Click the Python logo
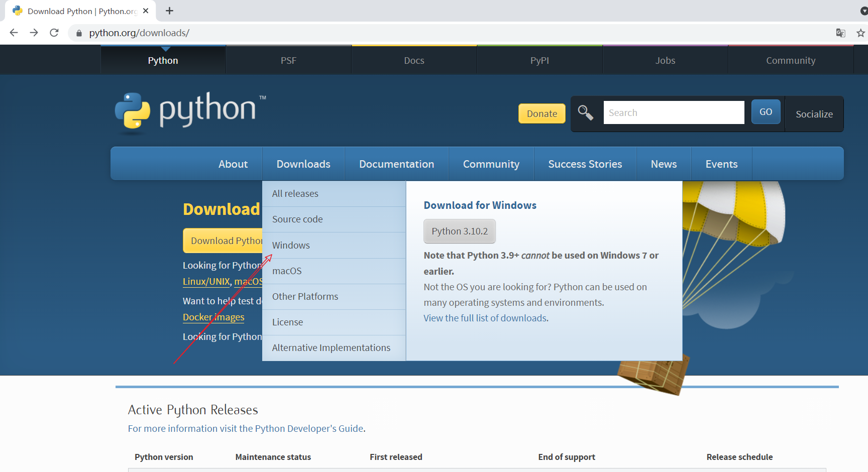 point(190,112)
